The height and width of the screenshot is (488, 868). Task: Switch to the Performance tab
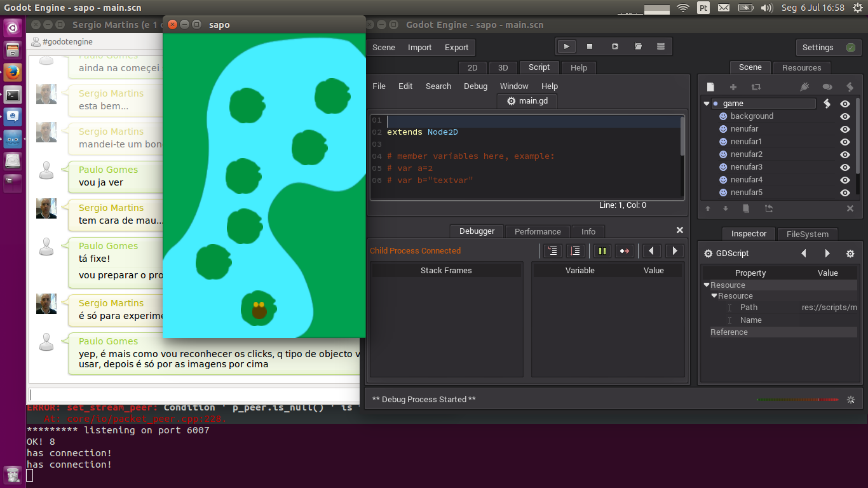click(538, 231)
